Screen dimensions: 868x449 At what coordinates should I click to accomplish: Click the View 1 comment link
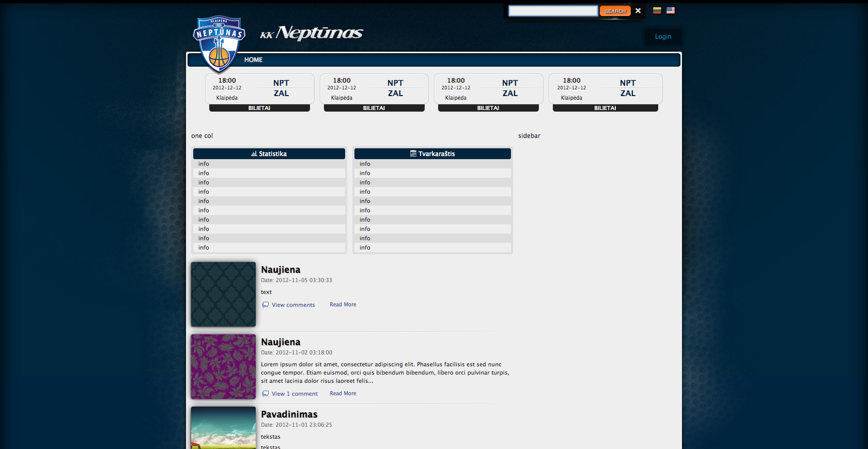[x=295, y=394]
